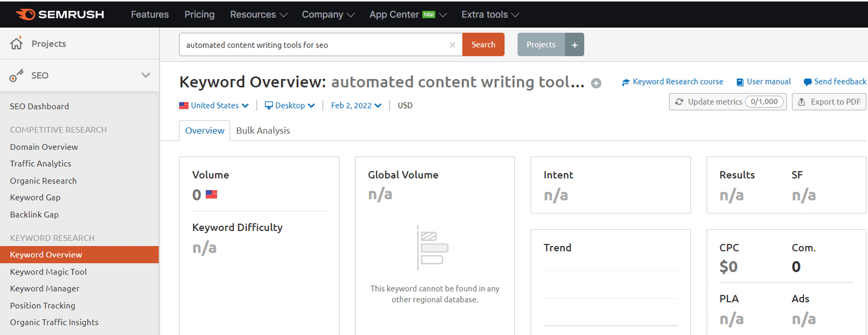Open Organic Traffic Insights in sidebar

(x=54, y=323)
